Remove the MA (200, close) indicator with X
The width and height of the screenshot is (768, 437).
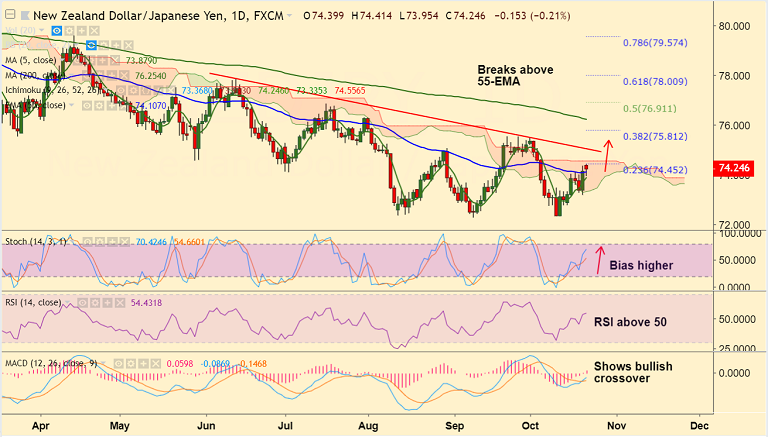coord(124,75)
